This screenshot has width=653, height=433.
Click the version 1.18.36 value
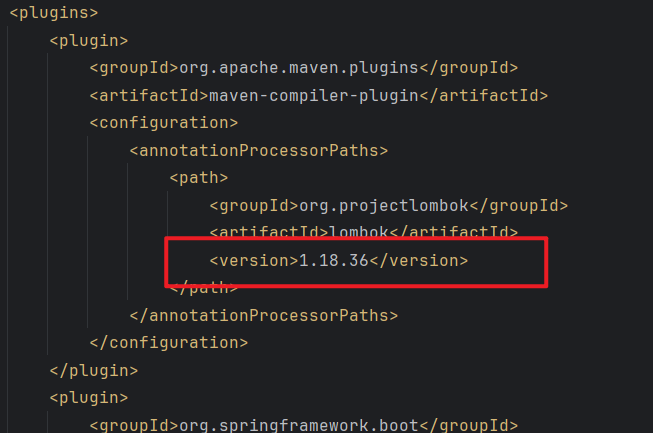[x=334, y=261]
